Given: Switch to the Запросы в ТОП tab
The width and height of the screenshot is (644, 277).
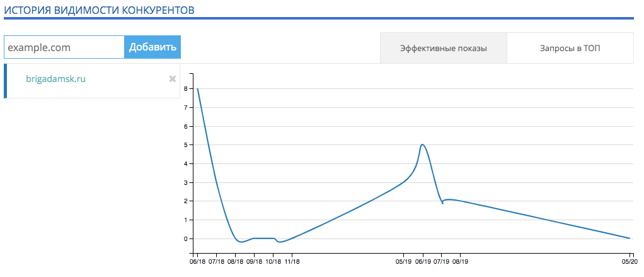Looking at the screenshot, I should [570, 48].
